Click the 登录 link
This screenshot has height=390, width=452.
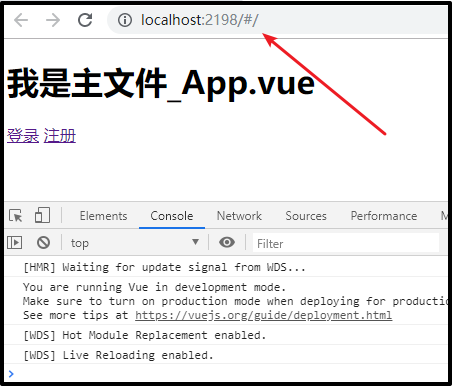[23, 136]
